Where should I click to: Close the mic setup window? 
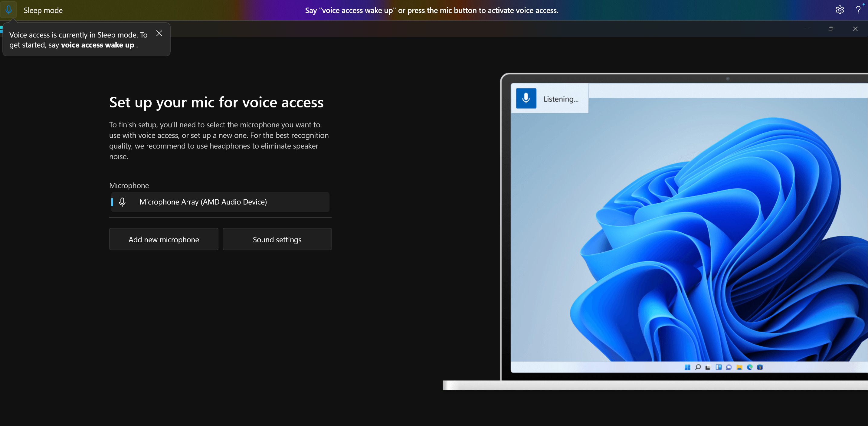point(855,29)
